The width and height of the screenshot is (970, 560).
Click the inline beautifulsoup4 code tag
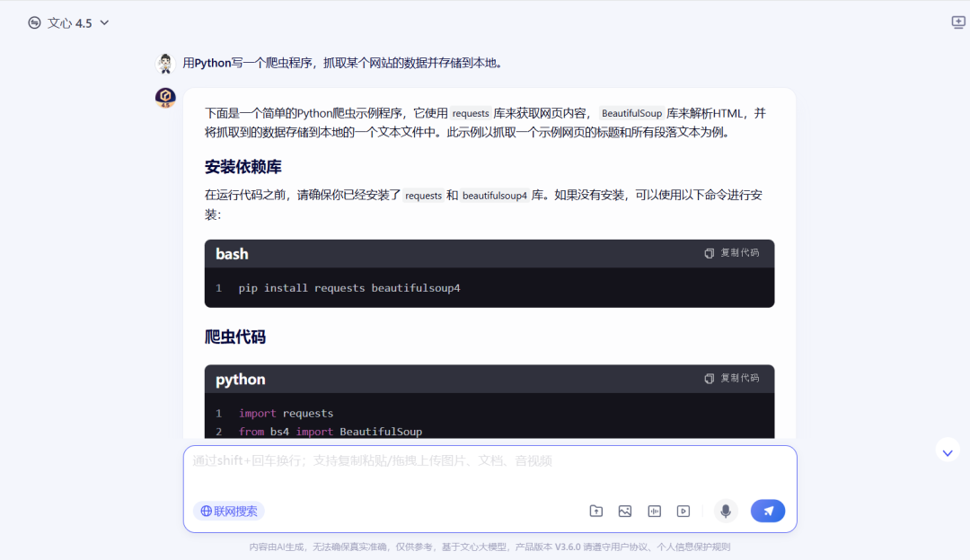495,196
